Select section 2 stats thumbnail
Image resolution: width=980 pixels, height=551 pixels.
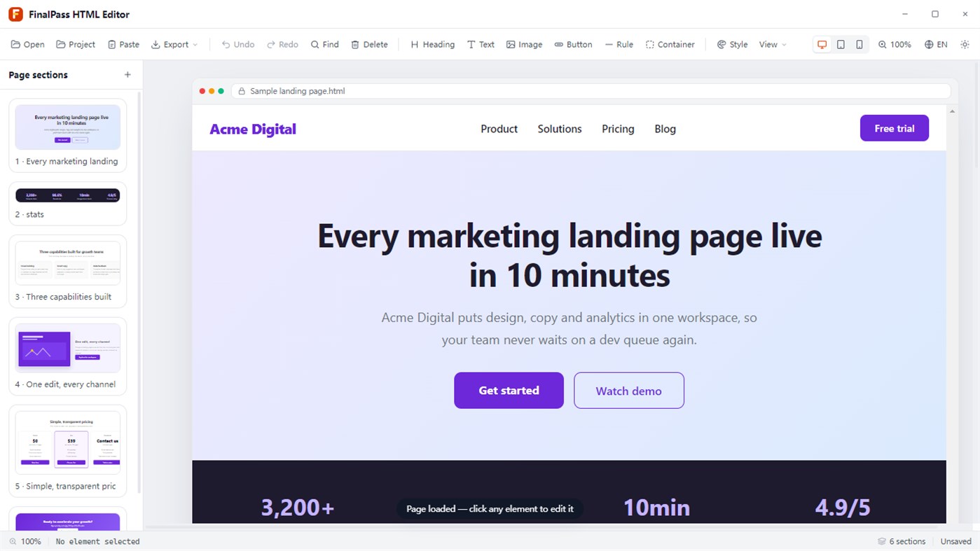(x=68, y=204)
